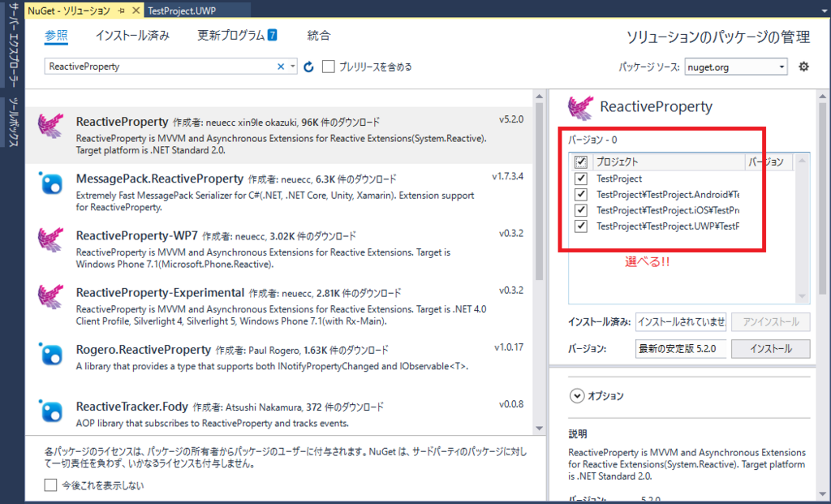Click the バージョン column header in project table

[769, 162]
